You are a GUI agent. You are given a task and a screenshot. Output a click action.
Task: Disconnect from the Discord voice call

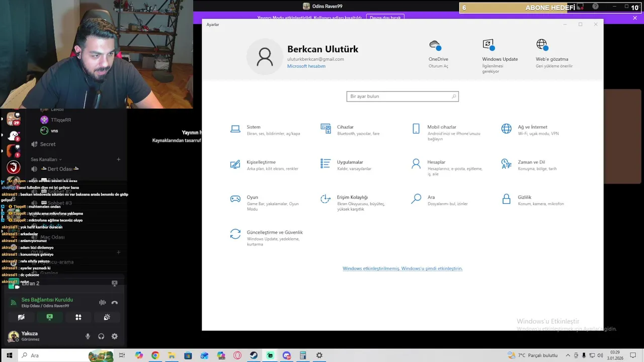coord(115,303)
